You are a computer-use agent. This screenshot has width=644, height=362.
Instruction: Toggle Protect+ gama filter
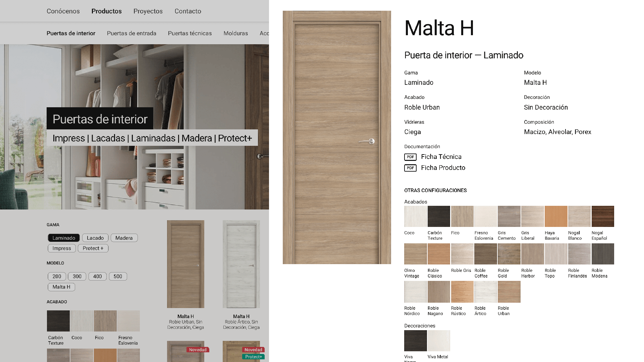coord(93,248)
